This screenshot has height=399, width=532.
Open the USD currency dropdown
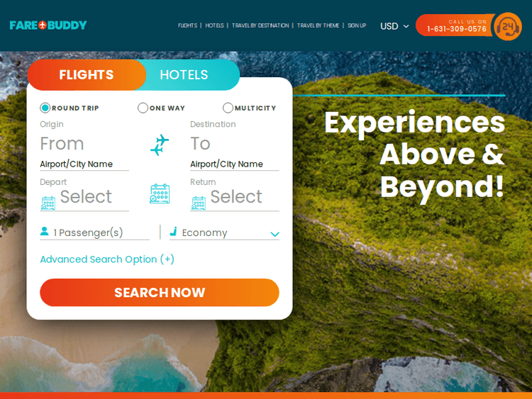394,26
